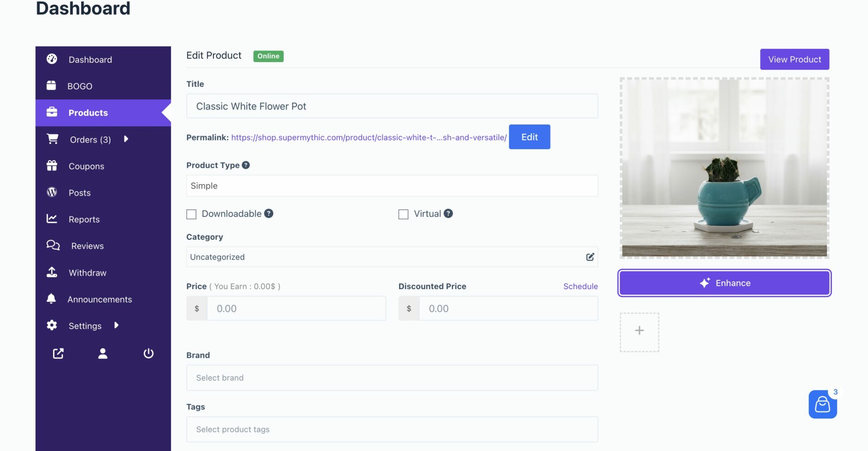Tick the Virtual checkbox

pyautogui.click(x=403, y=214)
